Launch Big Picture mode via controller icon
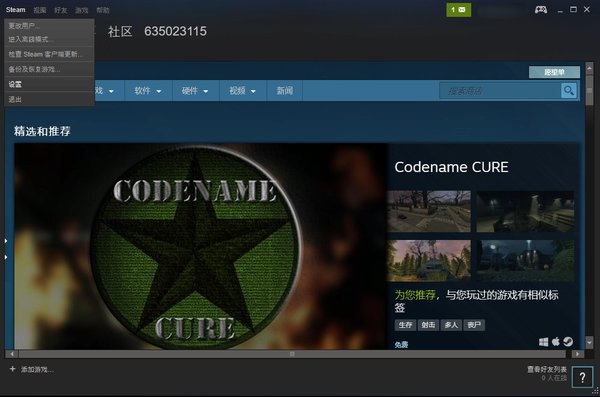The height and width of the screenshot is (397, 600). tap(541, 10)
